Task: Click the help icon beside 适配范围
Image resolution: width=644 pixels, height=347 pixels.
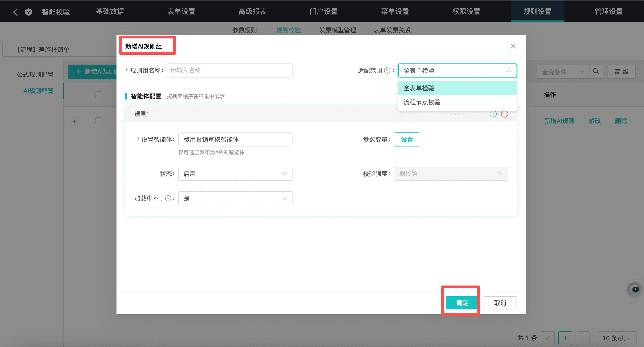Action: (387, 71)
